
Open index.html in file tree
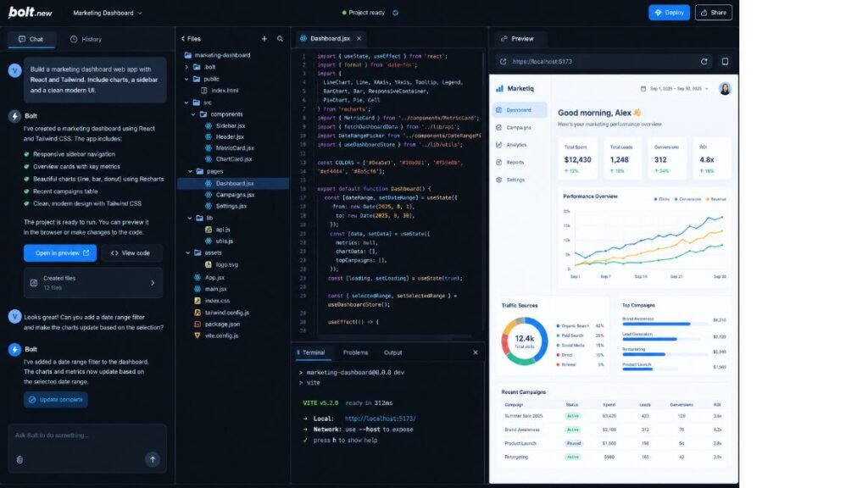coord(220,90)
